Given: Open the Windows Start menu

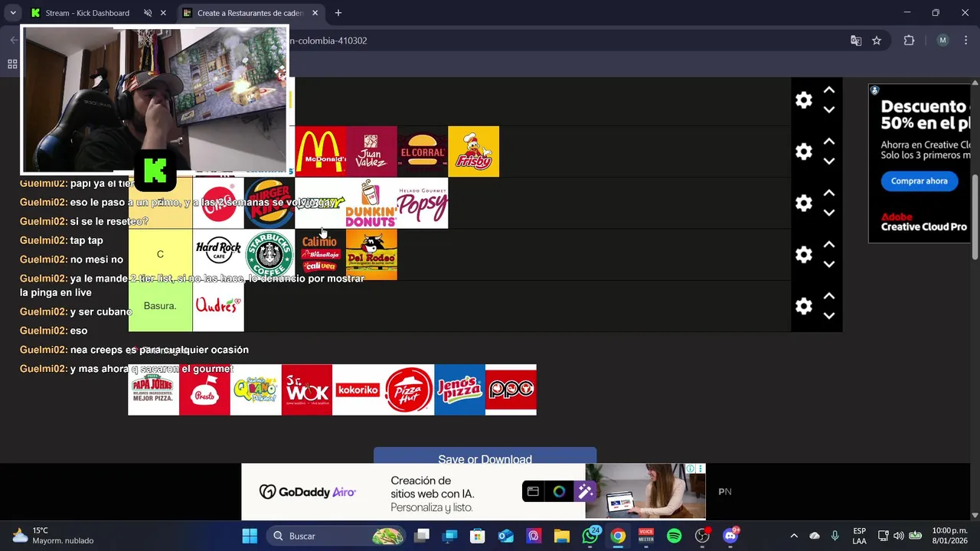Looking at the screenshot, I should [x=250, y=536].
